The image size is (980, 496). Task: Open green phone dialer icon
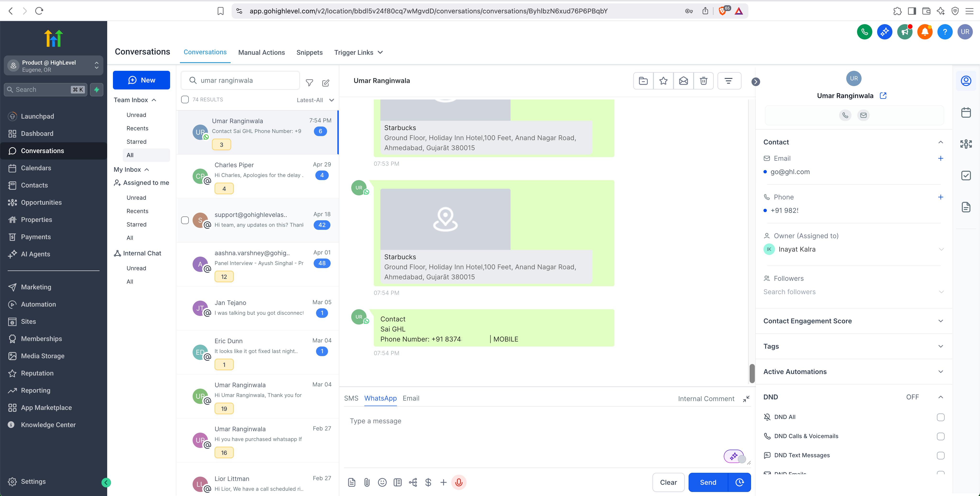pyautogui.click(x=864, y=32)
